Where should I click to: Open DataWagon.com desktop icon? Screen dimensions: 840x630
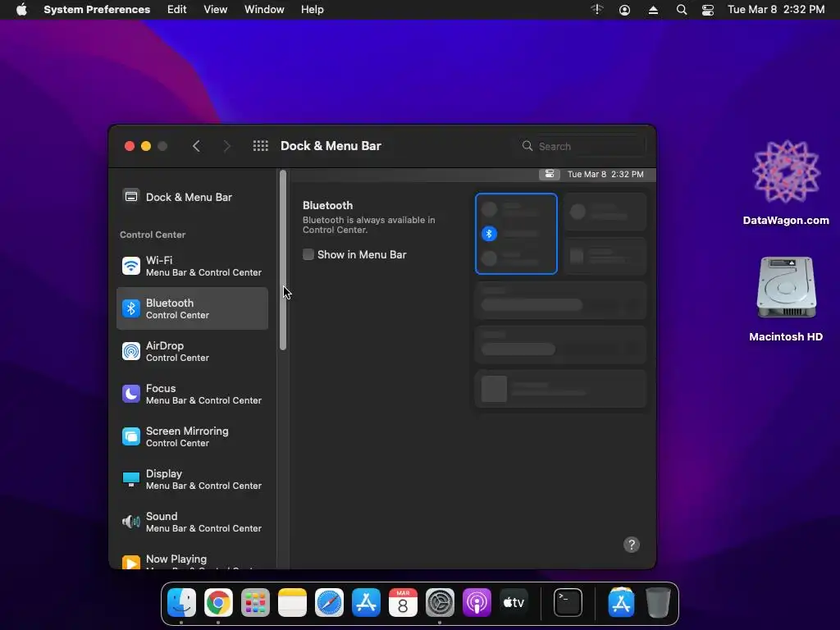click(786, 182)
